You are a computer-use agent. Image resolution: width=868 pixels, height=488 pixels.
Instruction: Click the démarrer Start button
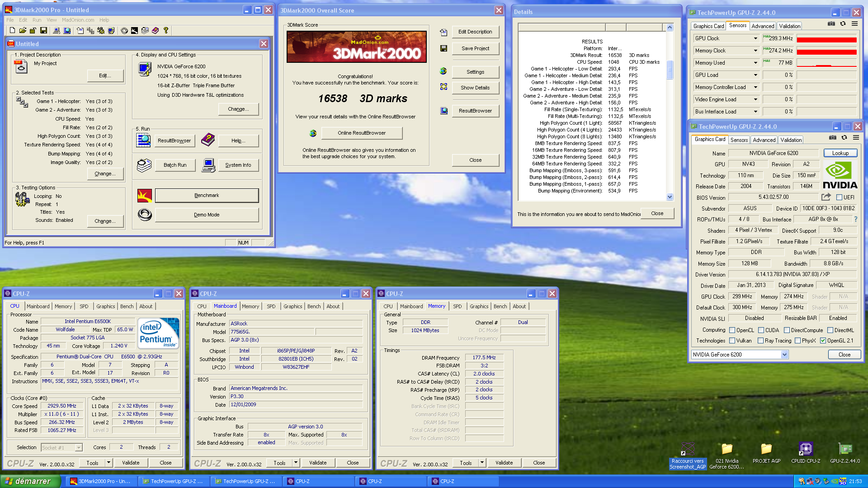30,481
